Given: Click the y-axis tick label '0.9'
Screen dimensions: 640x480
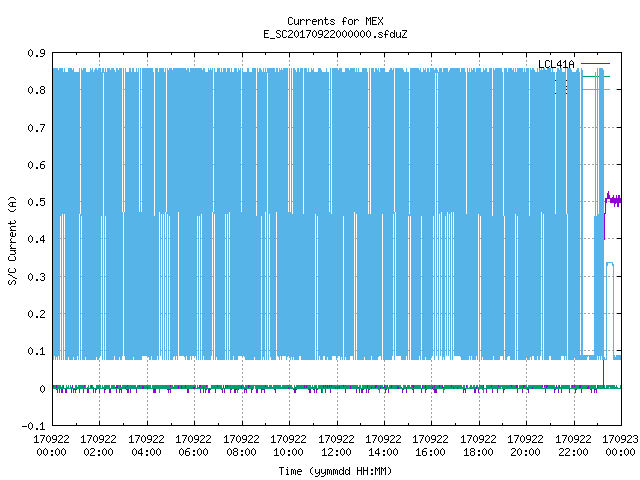Looking at the screenshot, I should (x=36, y=53).
